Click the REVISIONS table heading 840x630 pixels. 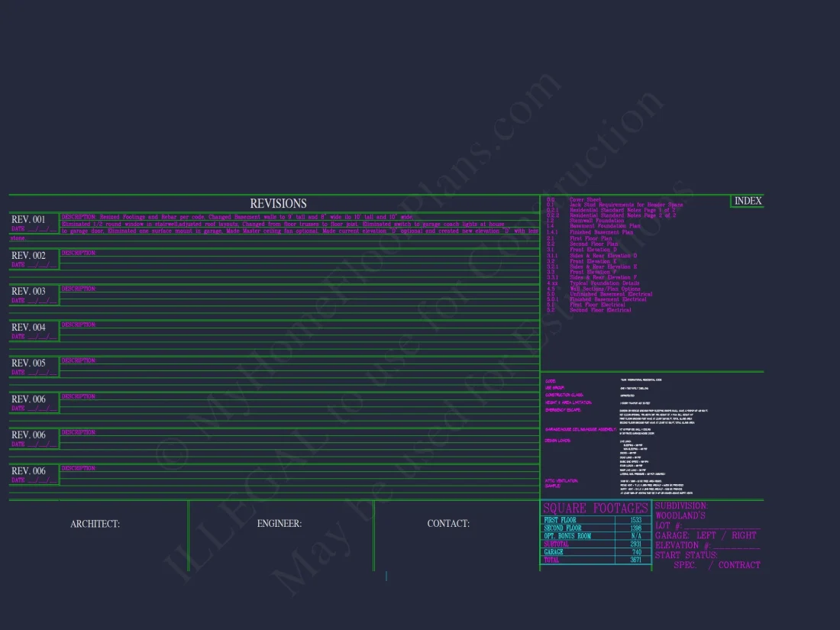(x=278, y=204)
